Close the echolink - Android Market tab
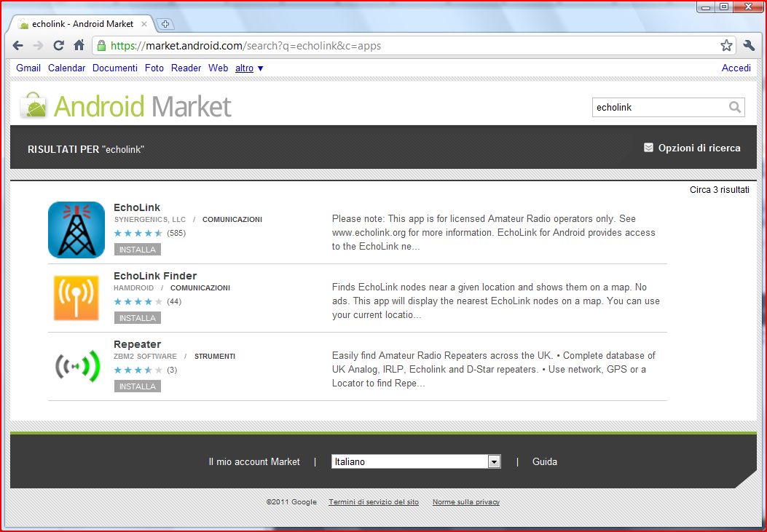 pos(143,24)
